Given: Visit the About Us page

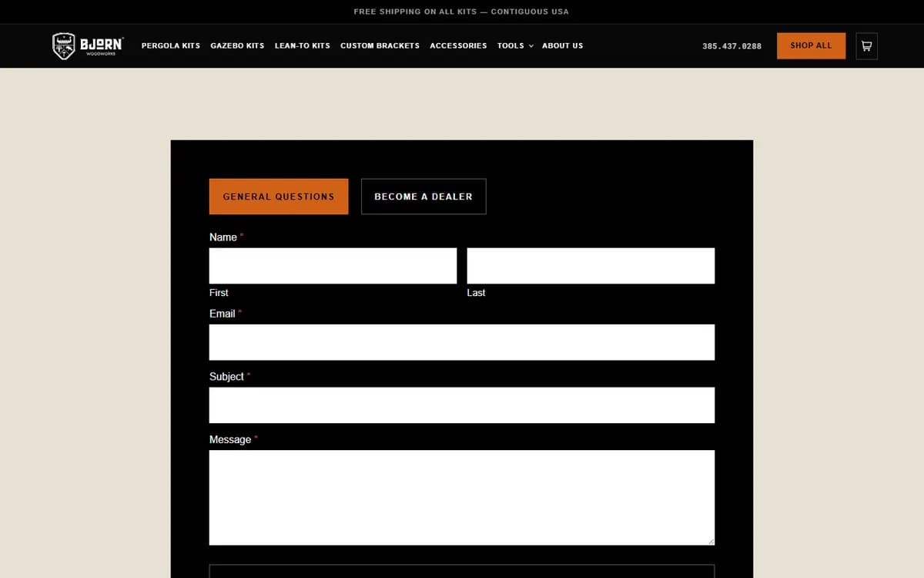Looking at the screenshot, I should tap(562, 45).
